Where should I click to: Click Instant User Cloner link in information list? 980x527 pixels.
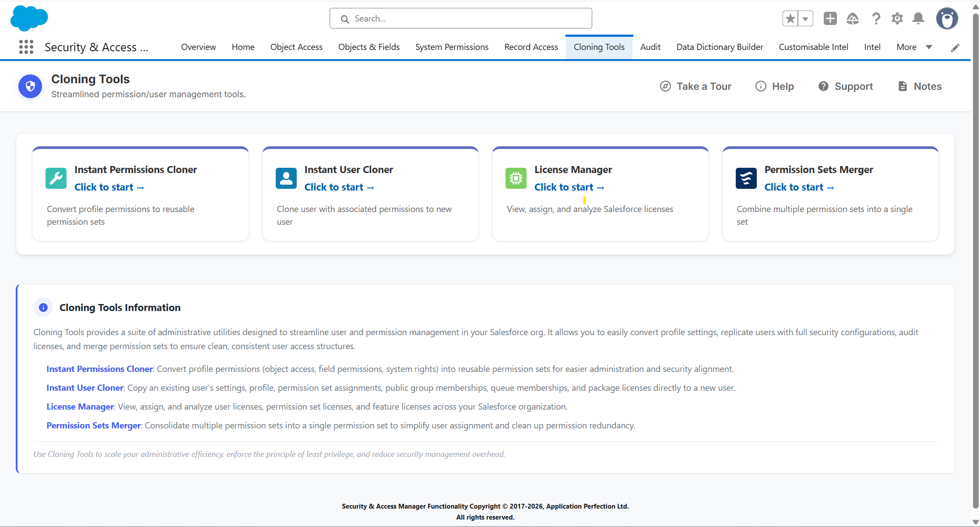coord(85,388)
